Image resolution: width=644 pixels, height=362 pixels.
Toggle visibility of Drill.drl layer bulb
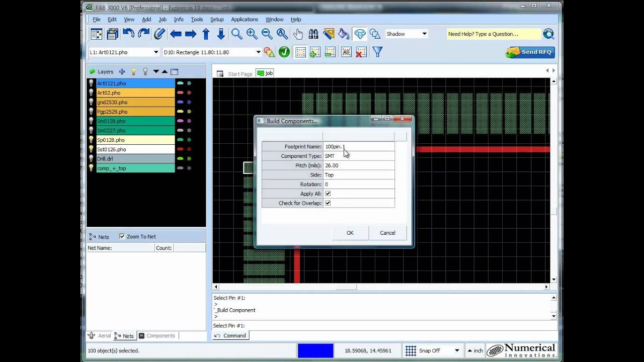[91, 159]
